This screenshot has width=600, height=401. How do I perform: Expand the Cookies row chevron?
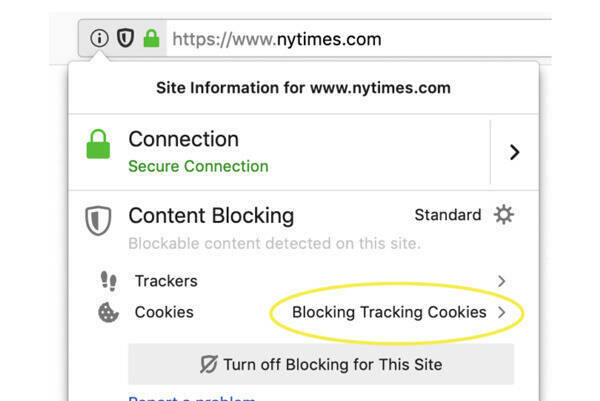pyautogui.click(x=502, y=313)
